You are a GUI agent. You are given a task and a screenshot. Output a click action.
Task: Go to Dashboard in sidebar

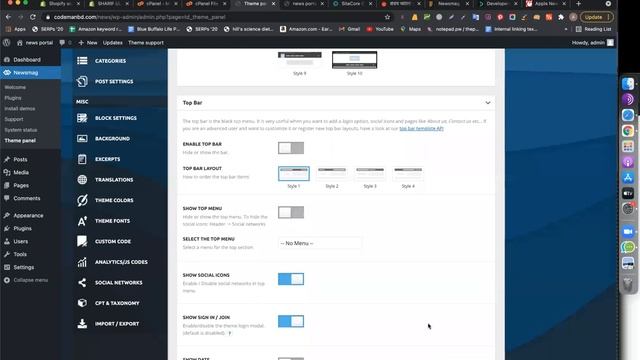pyautogui.click(x=27, y=60)
